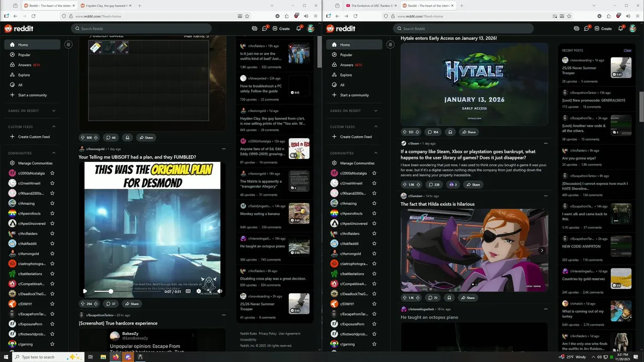Open overflow menu on Ubisoft Desmond post
The width and height of the screenshot is (644, 362).
tap(224, 149)
